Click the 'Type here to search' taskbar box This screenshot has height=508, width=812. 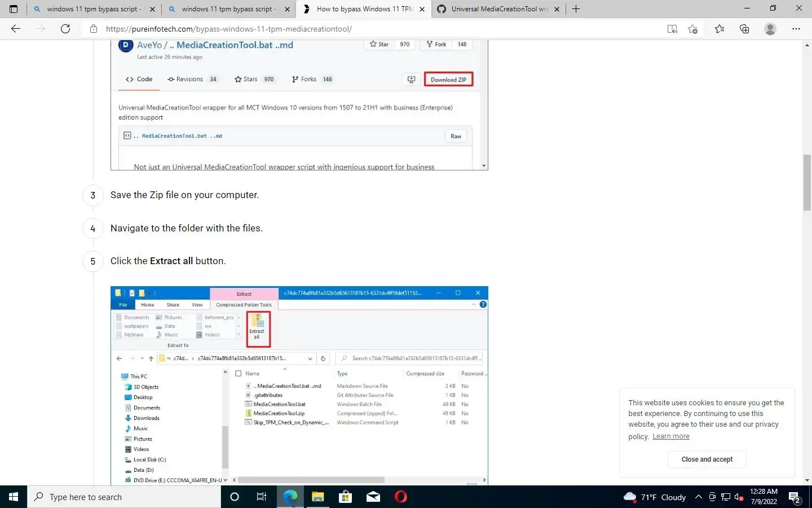click(124, 497)
